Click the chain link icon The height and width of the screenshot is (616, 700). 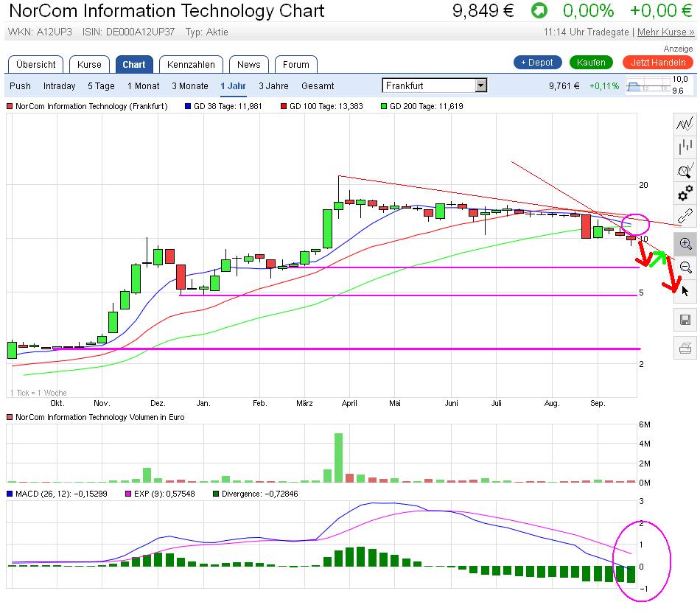[685, 217]
